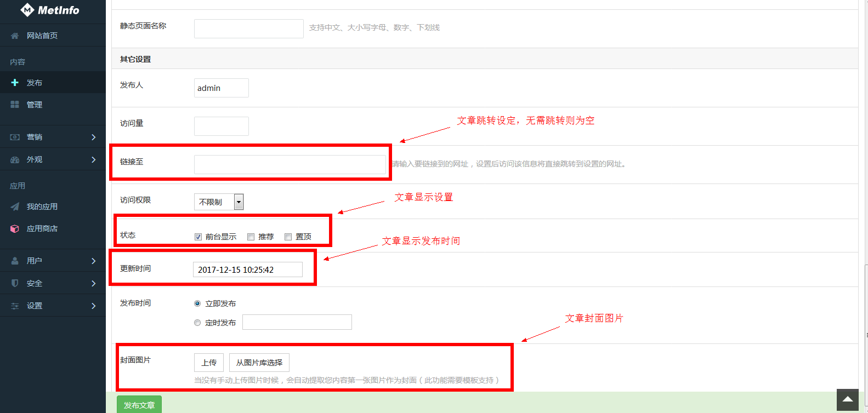Expand the 营销 menu chevron
The width and height of the screenshot is (868, 413).
coord(94,137)
